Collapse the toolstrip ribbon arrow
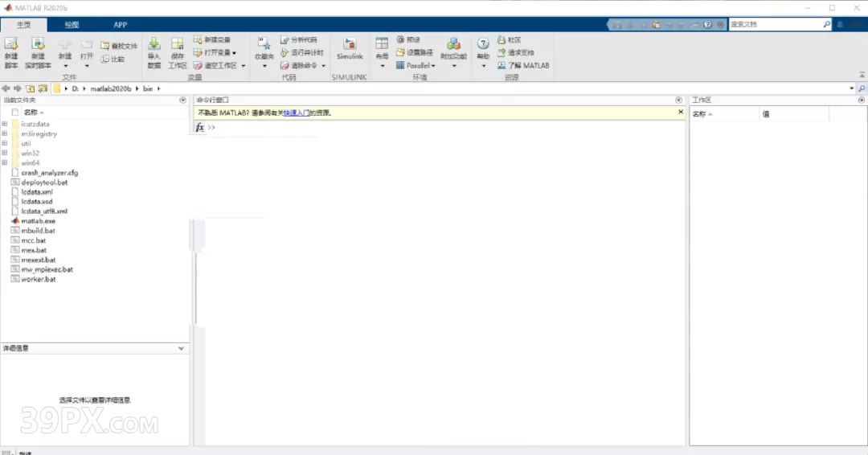The width and height of the screenshot is (868, 455). pos(862,75)
